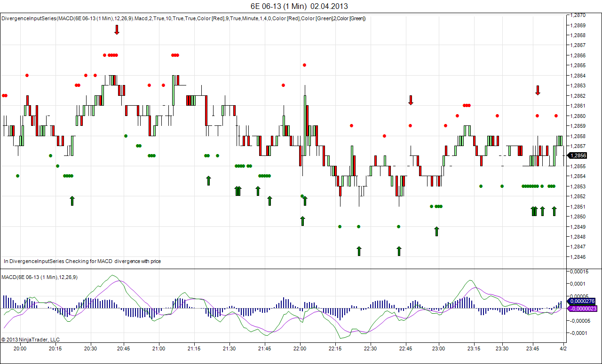Viewport: 602px width, 364px height.
Task: Click the 21:00 time axis label
Action: [159, 349]
